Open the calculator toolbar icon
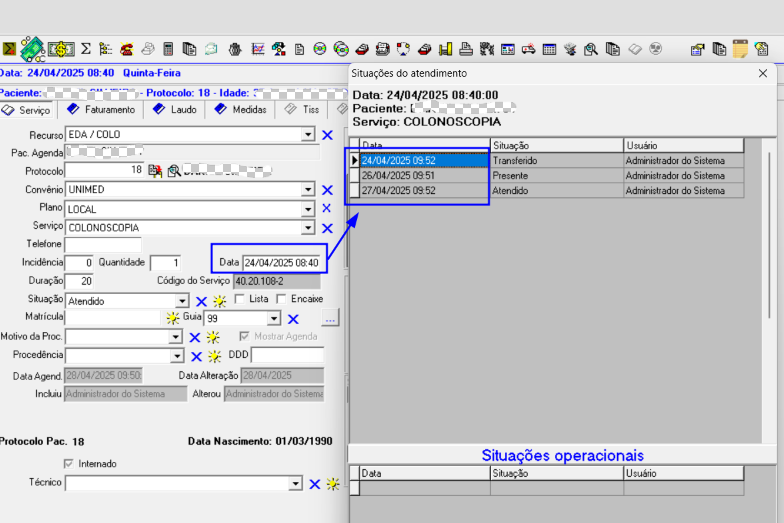Image resolution: width=784 pixels, height=523 pixels. coord(168,49)
